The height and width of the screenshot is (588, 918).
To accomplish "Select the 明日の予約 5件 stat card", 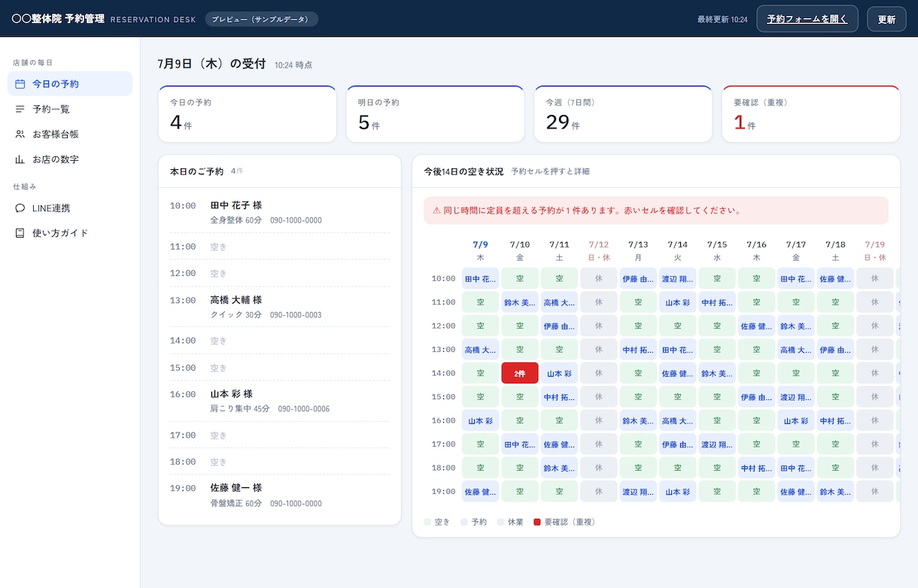I will coord(435,114).
